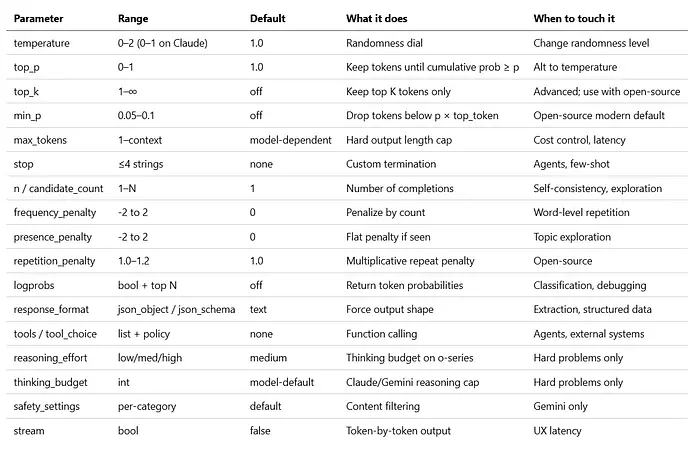700x453 pixels.
Task: Select the presence_penalty parameter cell
Action: (x=54, y=236)
